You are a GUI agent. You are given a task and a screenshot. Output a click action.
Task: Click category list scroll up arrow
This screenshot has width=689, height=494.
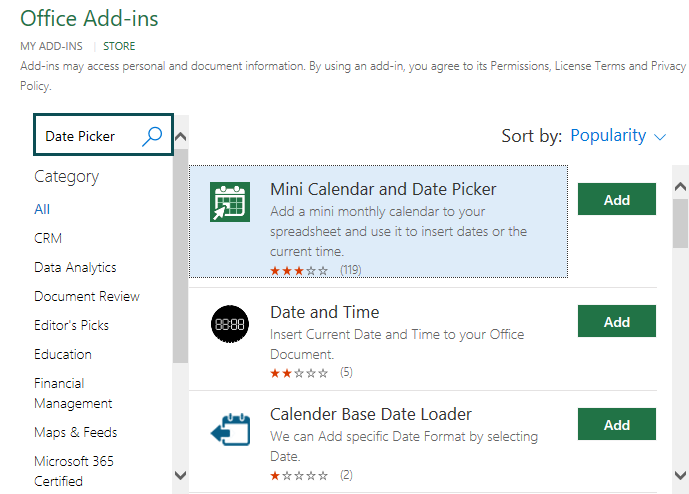181,137
